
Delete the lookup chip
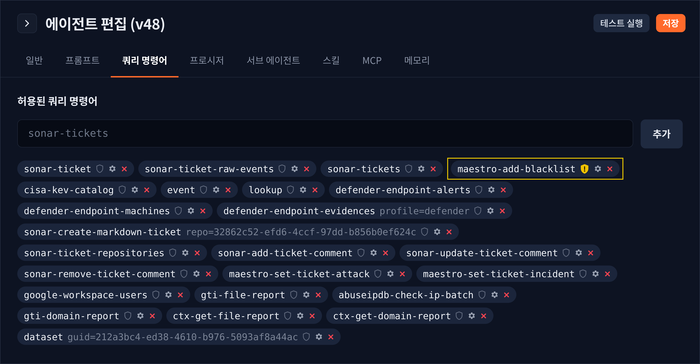(x=315, y=190)
